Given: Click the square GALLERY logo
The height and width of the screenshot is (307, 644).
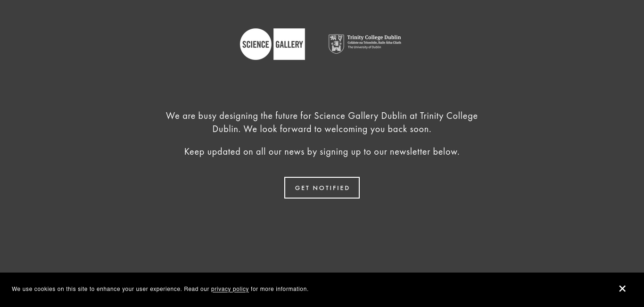Looking at the screenshot, I should tap(289, 44).
